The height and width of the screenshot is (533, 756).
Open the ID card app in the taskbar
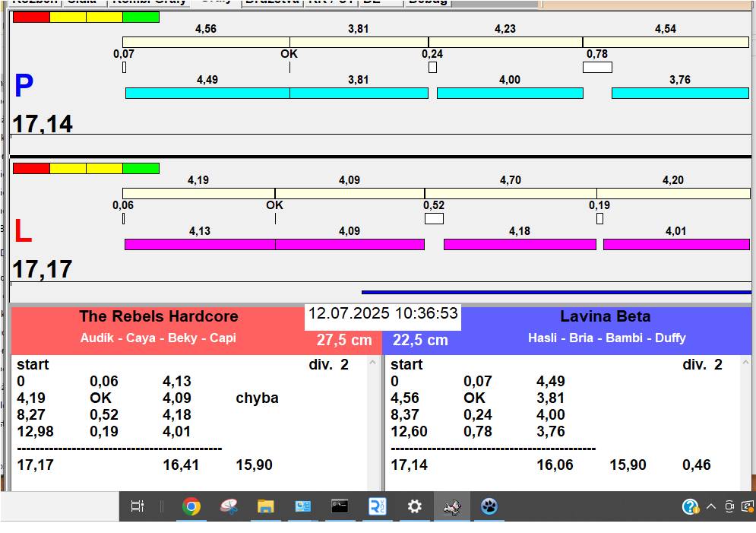(303, 506)
